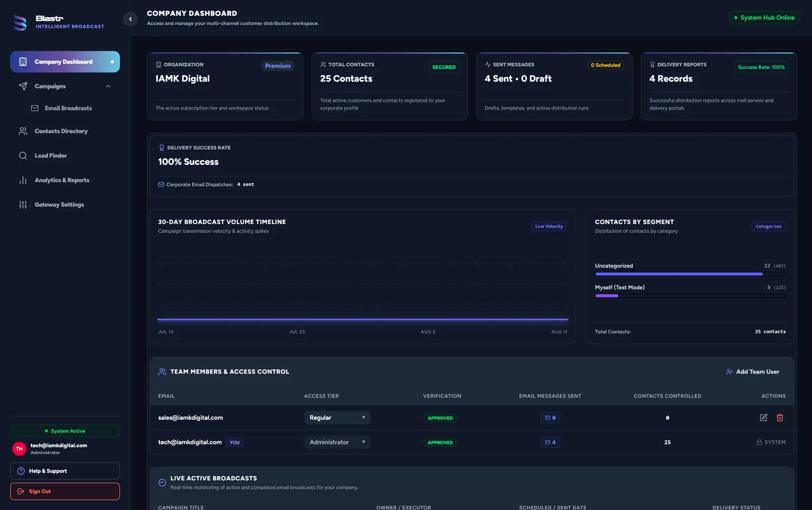
Task: Click messages sent badge for sales@iamkdigital.com
Action: point(550,418)
